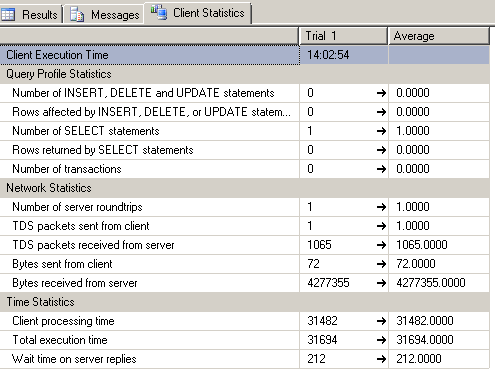The width and height of the screenshot is (495, 375).
Task: Click the Messages page icon
Action: 77,15
